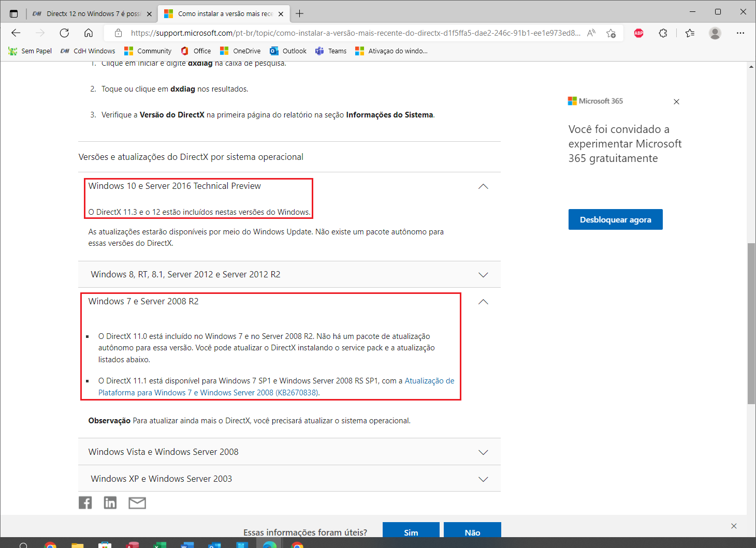Open the Extensions puzzle icon
Screen dimensions: 756x548
[x=663, y=33]
